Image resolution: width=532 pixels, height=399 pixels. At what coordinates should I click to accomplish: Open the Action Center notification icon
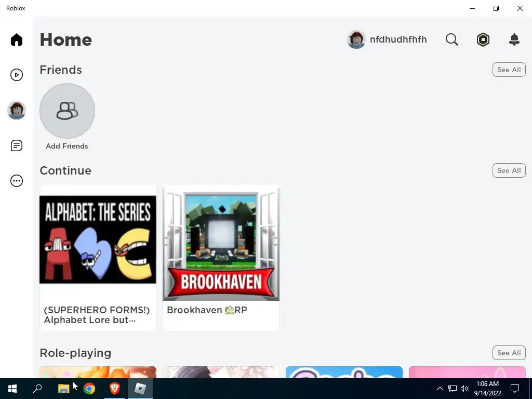pyautogui.click(x=515, y=389)
